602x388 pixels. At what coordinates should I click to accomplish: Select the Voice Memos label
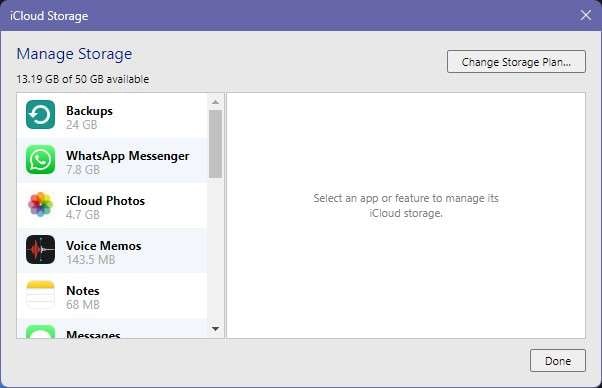[x=104, y=246]
